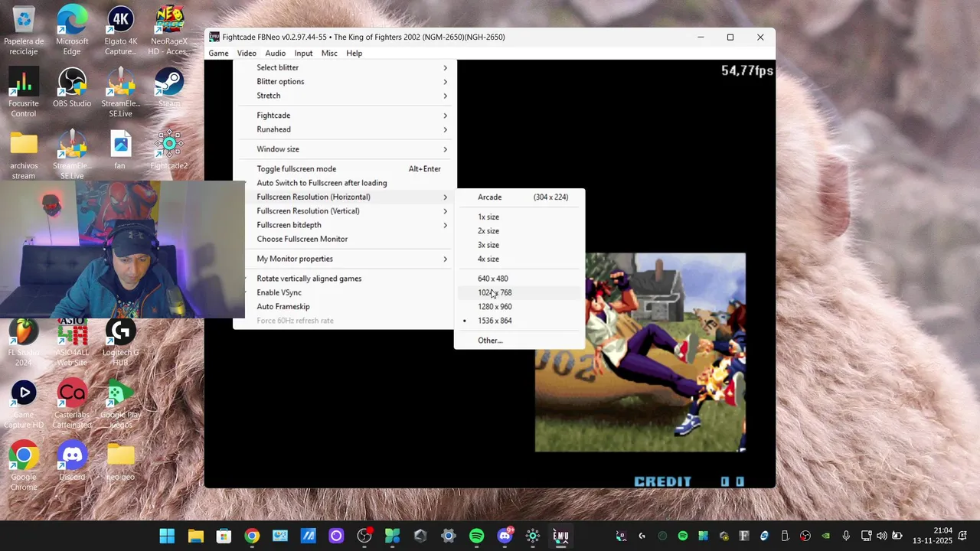Open the Game menu

[x=218, y=54]
